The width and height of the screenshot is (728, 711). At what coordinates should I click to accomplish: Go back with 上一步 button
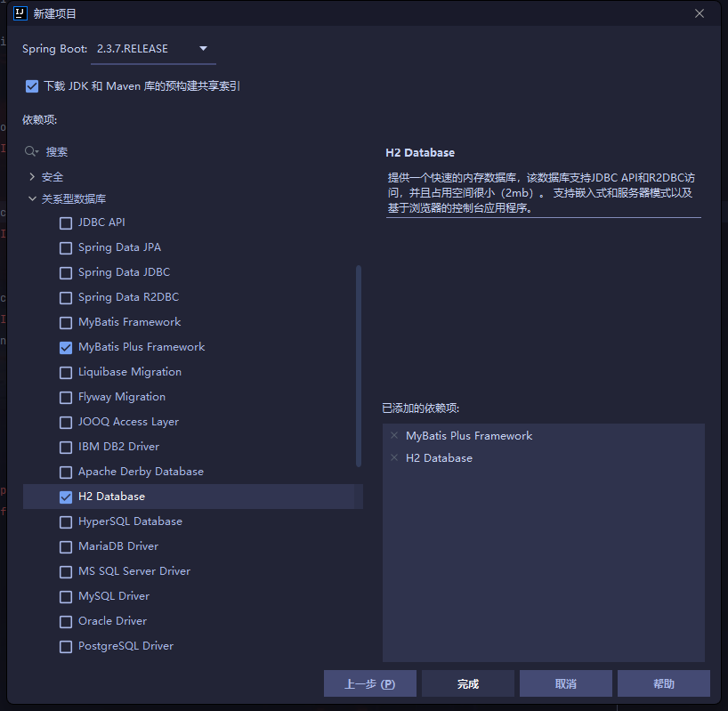[369, 683]
